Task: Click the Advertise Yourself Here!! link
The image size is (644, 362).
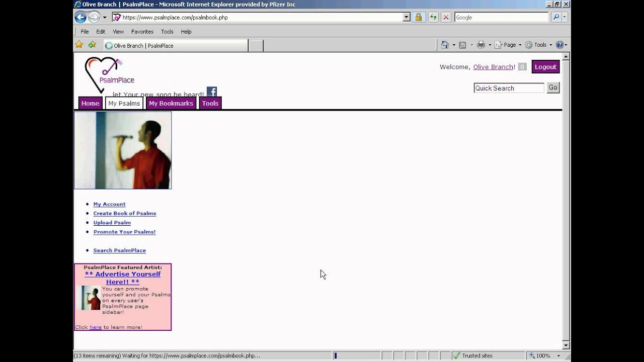Action: point(123,278)
